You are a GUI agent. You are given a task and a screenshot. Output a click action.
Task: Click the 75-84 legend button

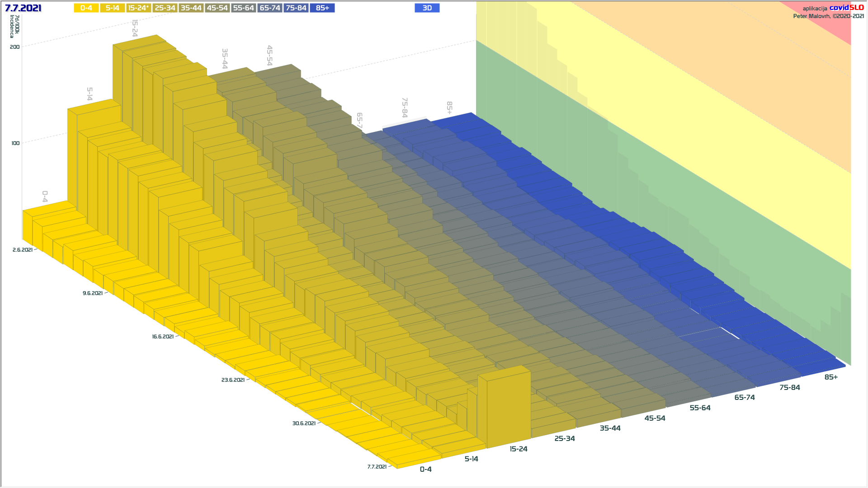(x=296, y=8)
